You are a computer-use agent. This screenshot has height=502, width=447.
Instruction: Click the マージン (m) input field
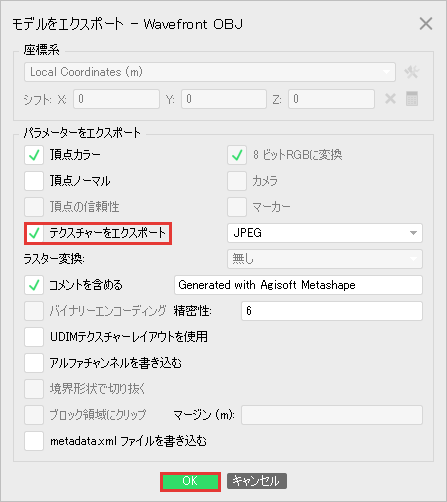332,415
